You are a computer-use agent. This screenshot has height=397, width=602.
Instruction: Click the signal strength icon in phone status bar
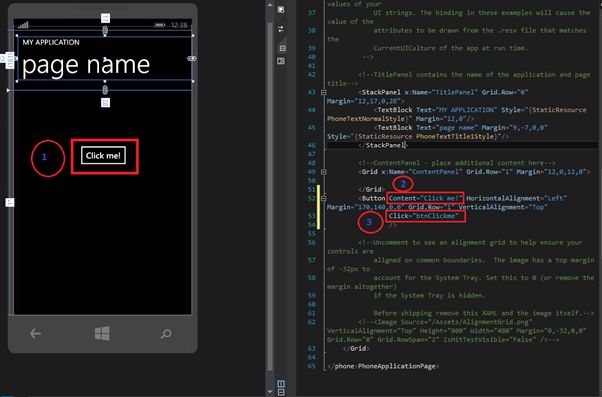click(x=23, y=25)
